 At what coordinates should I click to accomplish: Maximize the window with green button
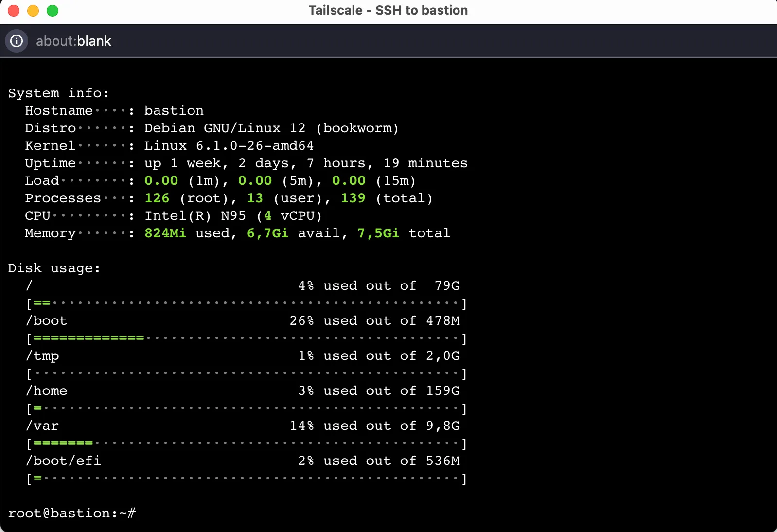click(53, 11)
